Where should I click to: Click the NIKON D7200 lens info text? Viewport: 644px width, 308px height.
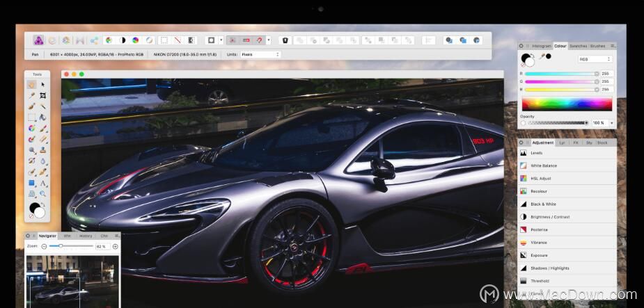click(184, 54)
